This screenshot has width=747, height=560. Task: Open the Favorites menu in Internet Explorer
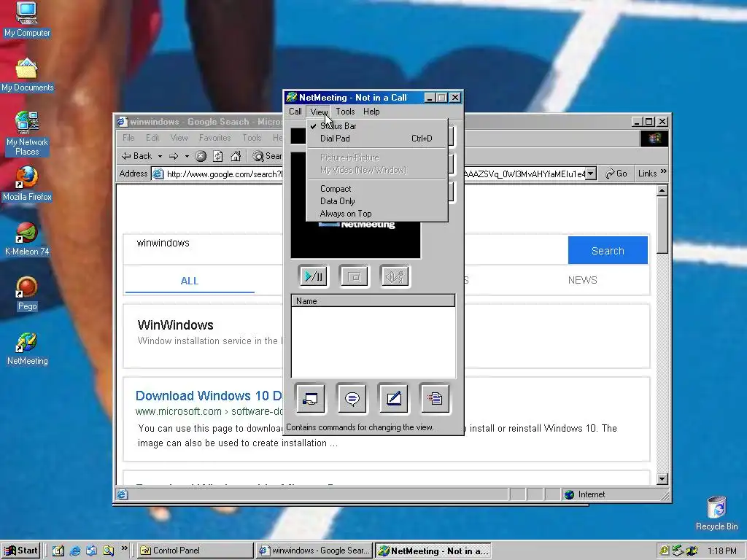(x=215, y=138)
